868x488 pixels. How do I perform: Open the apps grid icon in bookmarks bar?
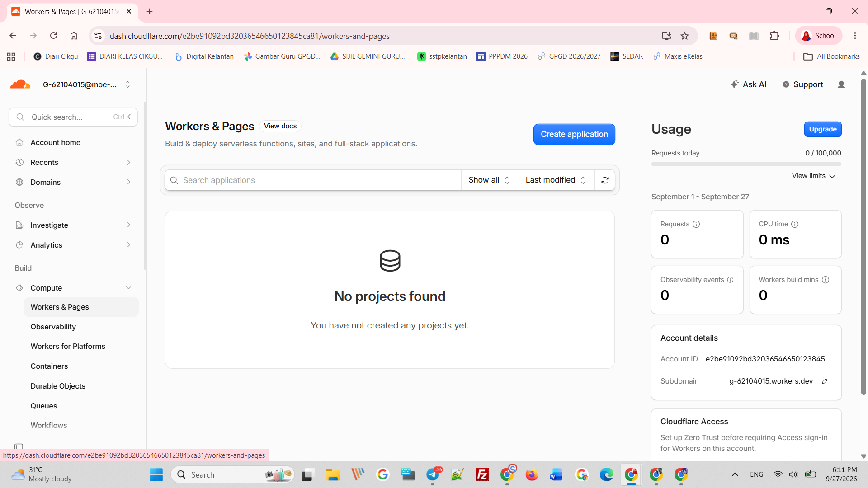[x=11, y=56]
